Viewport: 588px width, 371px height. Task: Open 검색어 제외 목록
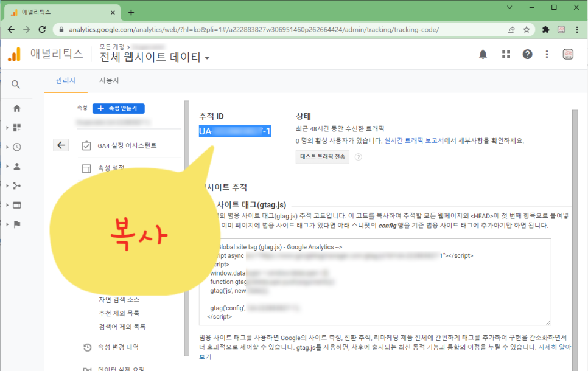coord(122,327)
